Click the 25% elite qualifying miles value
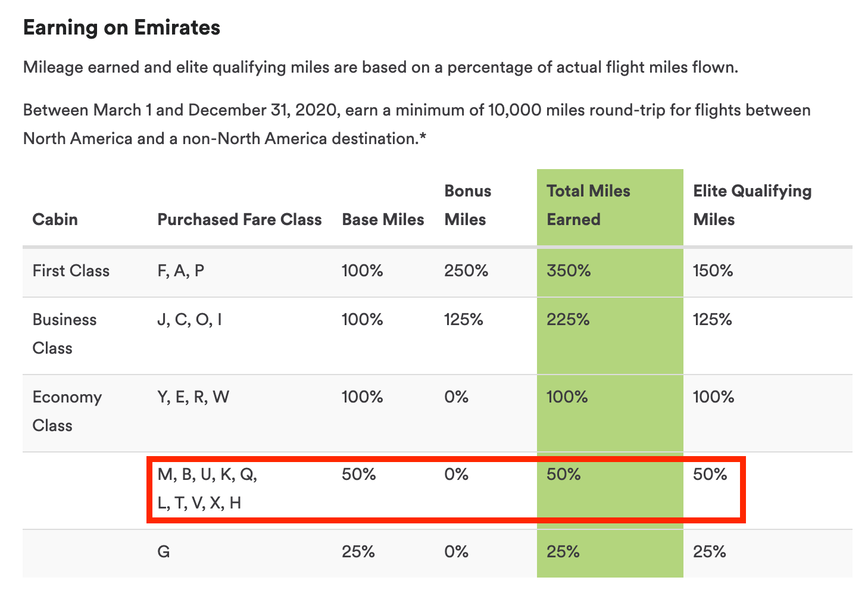Image resolution: width=868 pixels, height=599 pixels. click(x=709, y=551)
